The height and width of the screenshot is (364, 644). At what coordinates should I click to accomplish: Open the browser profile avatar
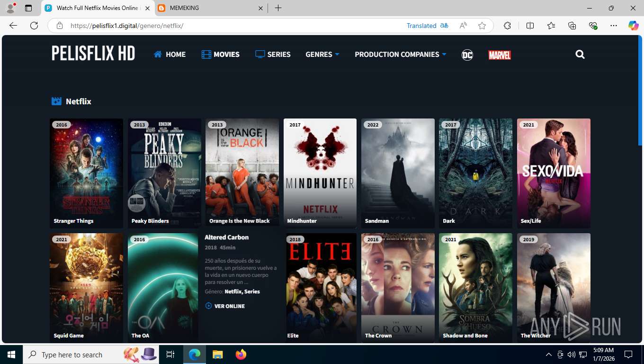[10, 8]
